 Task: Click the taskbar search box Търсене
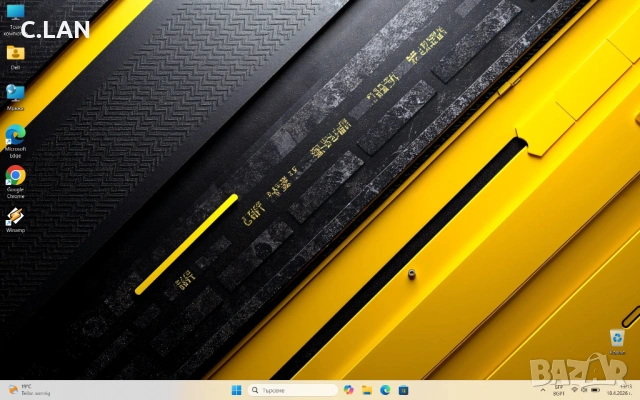[x=292, y=390]
